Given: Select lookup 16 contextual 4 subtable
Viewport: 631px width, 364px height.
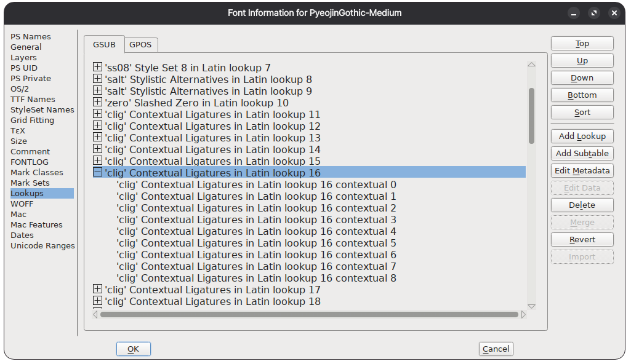Looking at the screenshot, I should pos(256,231).
